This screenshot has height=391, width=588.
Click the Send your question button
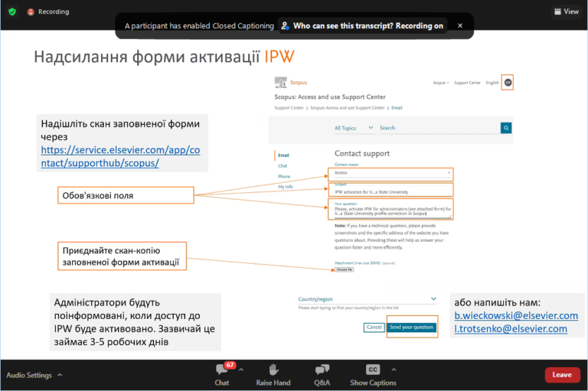pyautogui.click(x=411, y=327)
